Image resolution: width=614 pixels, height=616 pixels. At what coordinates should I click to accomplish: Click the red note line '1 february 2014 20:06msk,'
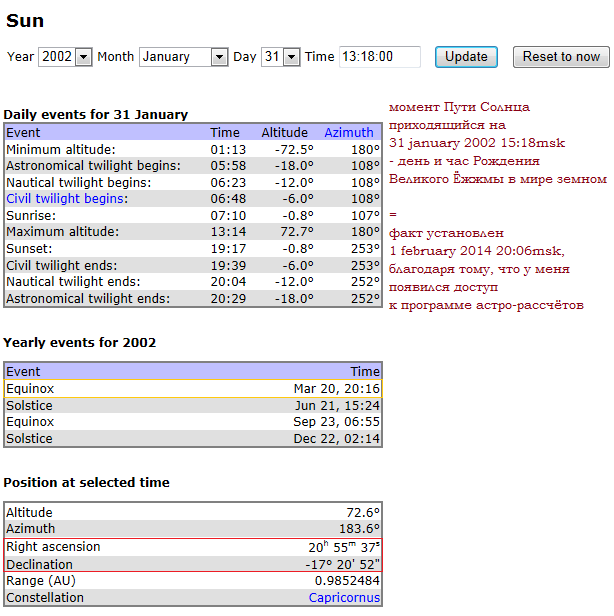tap(477, 251)
